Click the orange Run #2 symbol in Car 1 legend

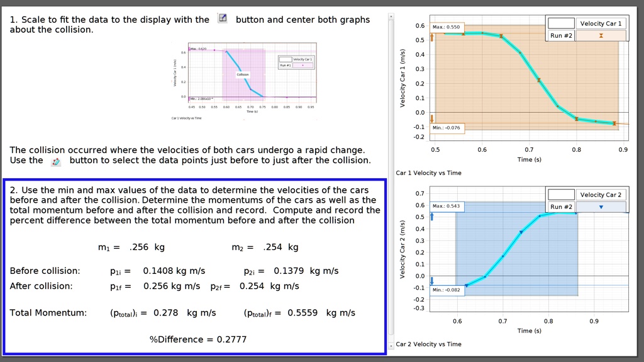click(601, 36)
